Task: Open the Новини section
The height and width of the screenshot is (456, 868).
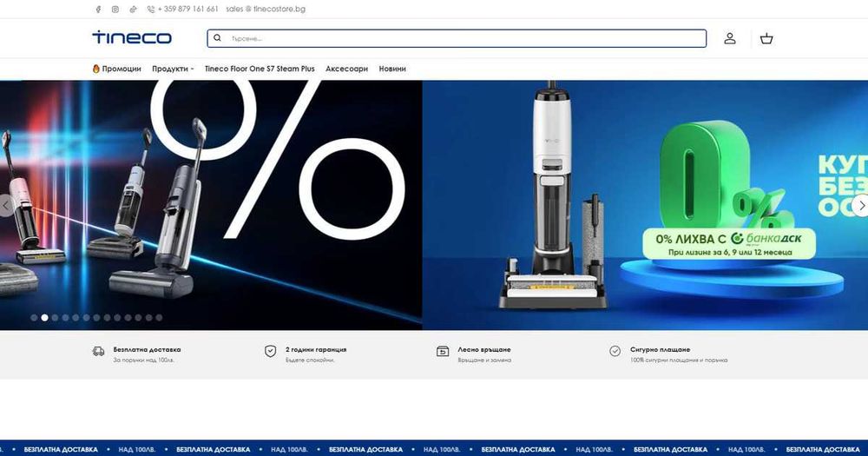Action: (x=392, y=69)
